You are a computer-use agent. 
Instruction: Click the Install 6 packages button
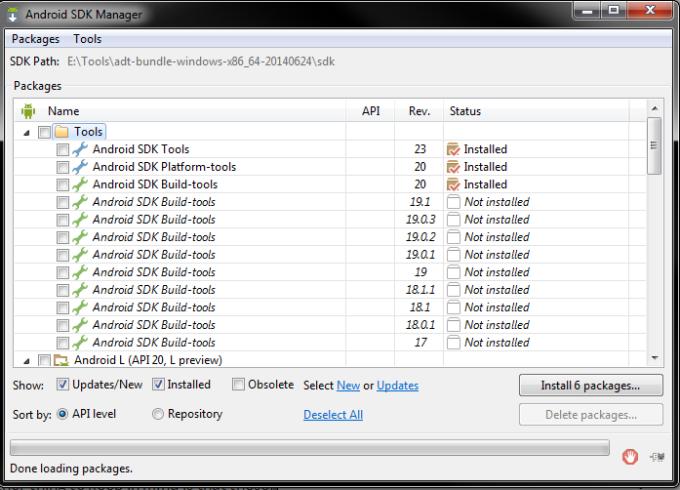(x=591, y=385)
